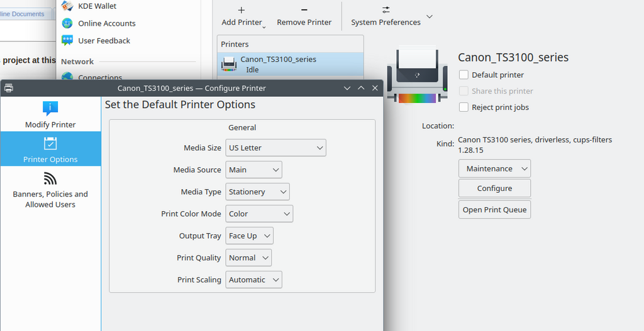
Task: Click the Kind description text
Action: click(x=535, y=145)
